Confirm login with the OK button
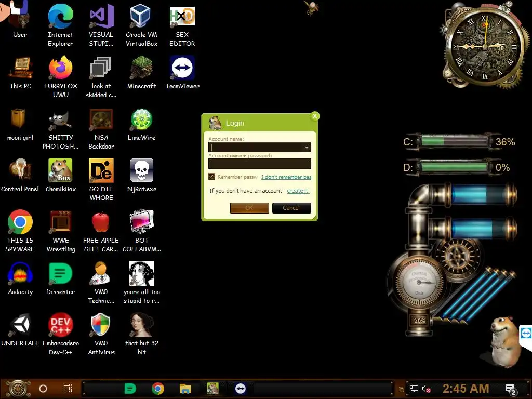Image resolution: width=532 pixels, height=399 pixels. [x=249, y=208]
